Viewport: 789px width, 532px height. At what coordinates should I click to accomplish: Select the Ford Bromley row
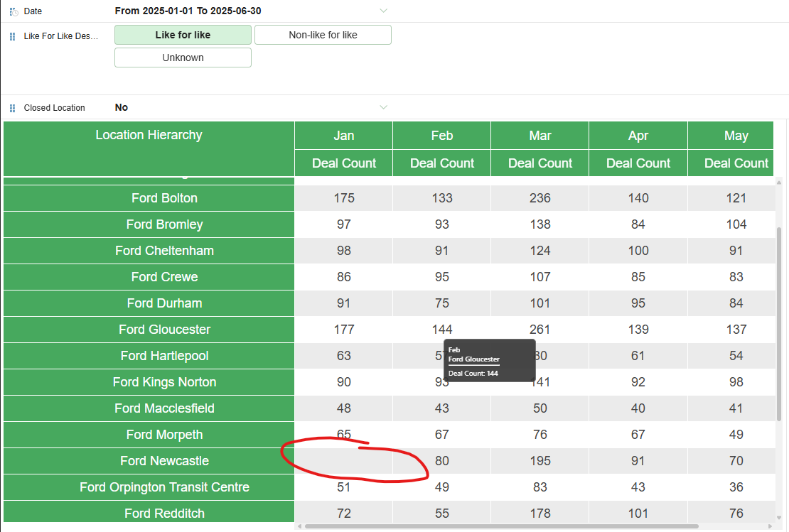[149, 224]
